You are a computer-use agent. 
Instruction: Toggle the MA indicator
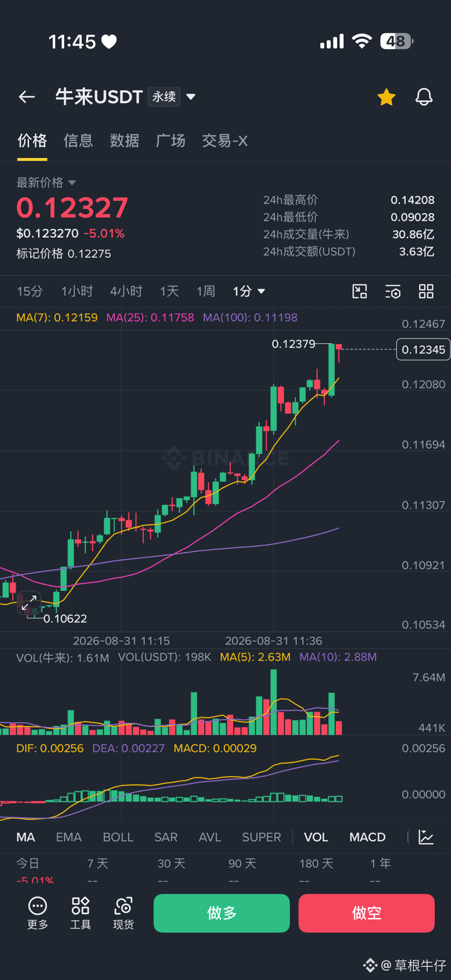(26, 837)
